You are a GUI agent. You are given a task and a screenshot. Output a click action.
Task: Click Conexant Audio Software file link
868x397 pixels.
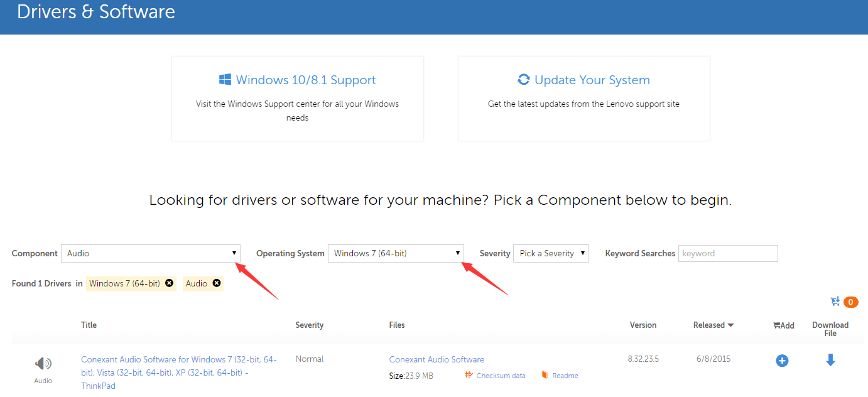tap(437, 359)
